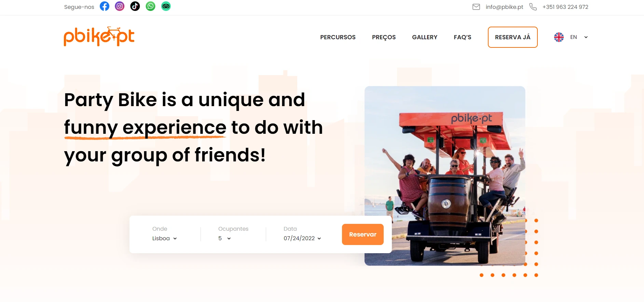Open the Data date picker 07/24/2022
644x302 pixels.
pos(302,238)
